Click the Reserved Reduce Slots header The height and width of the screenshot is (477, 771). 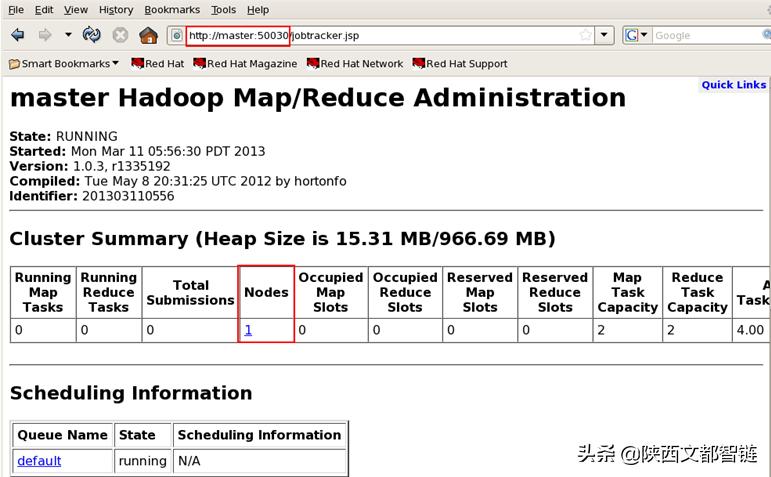(x=555, y=292)
